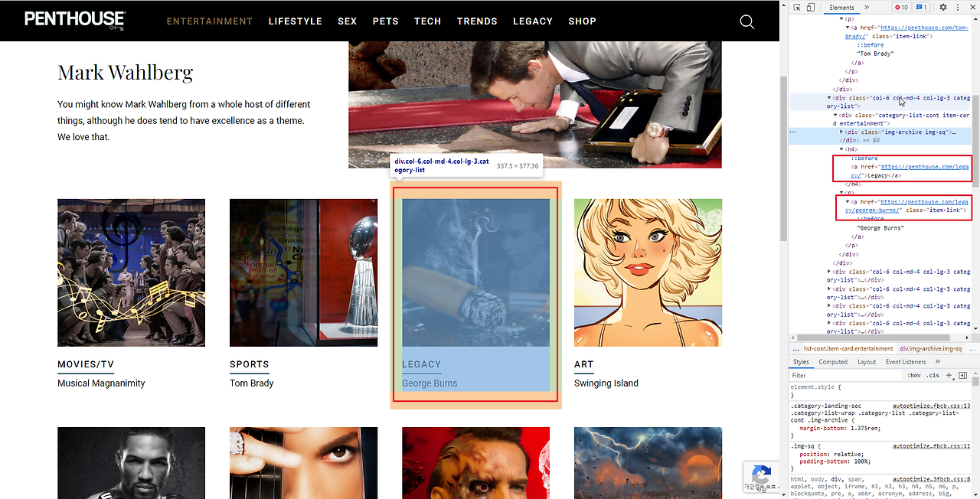The height and width of the screenshot is (499, 980).
Task: Click the Penthouse logo
Action: [75, 20]
